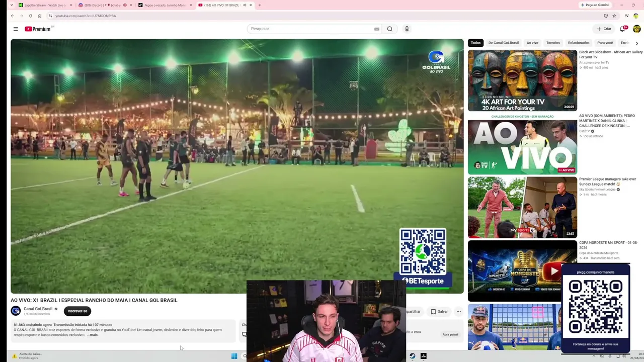644x362 pixels.
Task: Click the browser home button
Action: click(x=40, y=16)
